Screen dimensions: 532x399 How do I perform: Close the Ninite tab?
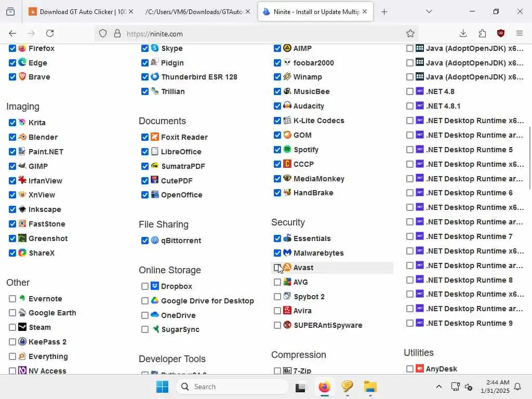365,11
